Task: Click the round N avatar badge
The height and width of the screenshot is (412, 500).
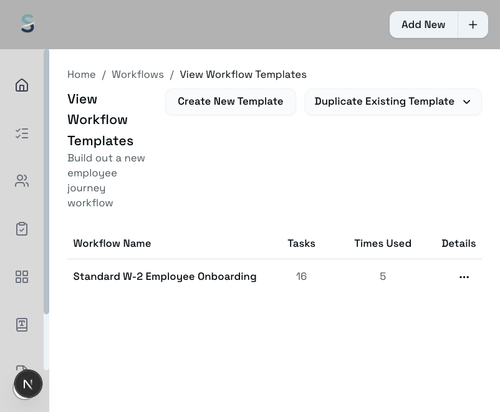Action: pos(28,384)
